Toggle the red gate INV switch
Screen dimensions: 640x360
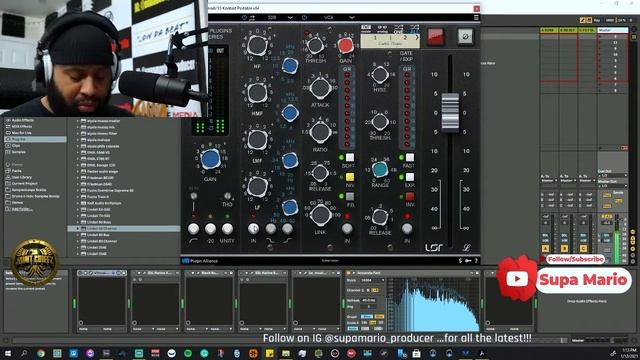click(x=409, y=197)
